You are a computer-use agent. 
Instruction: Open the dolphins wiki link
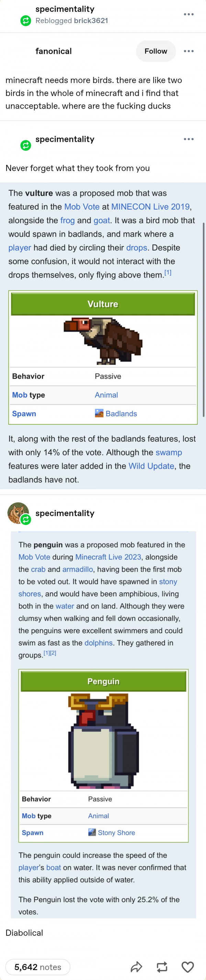[99, 643]
